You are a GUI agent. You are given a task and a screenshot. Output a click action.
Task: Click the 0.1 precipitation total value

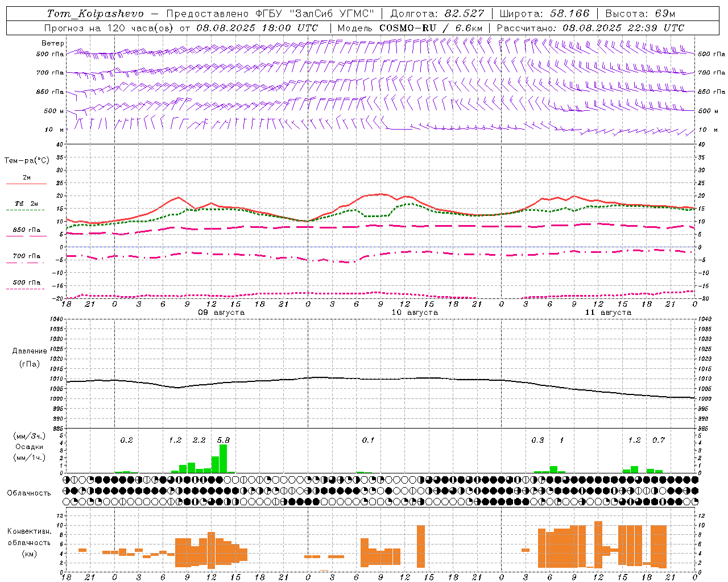368,440
